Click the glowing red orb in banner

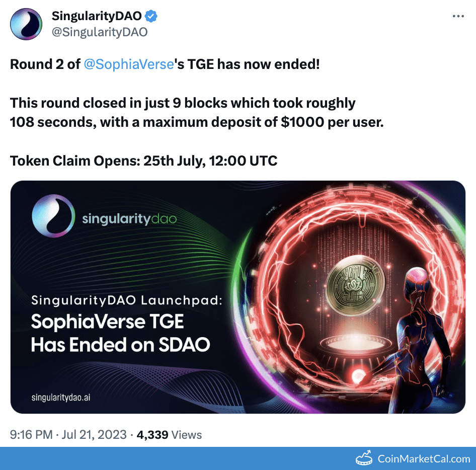tap(359, 376)
